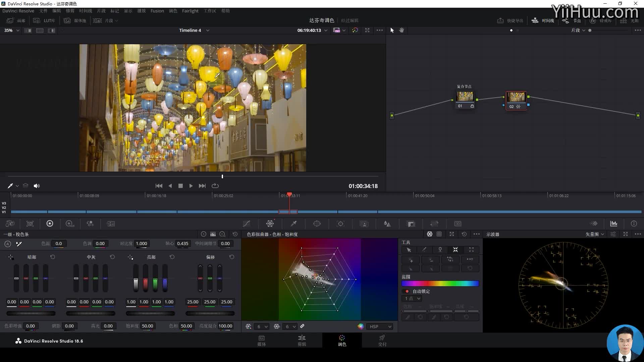The image size is (644, 362).
Task: Open 画廊 gallery panel
Action: [16, 20]
